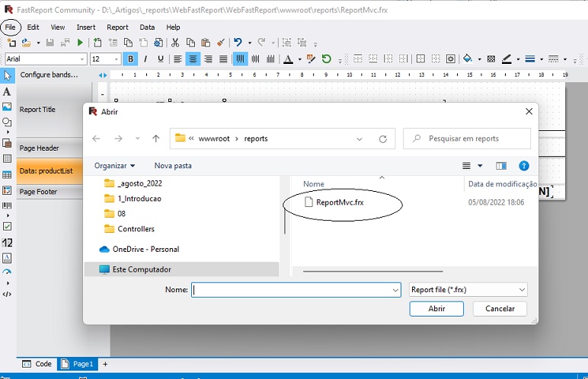The image size is (588, 379).
Task: Run report preview with green play icon
Action: point(80,43)
